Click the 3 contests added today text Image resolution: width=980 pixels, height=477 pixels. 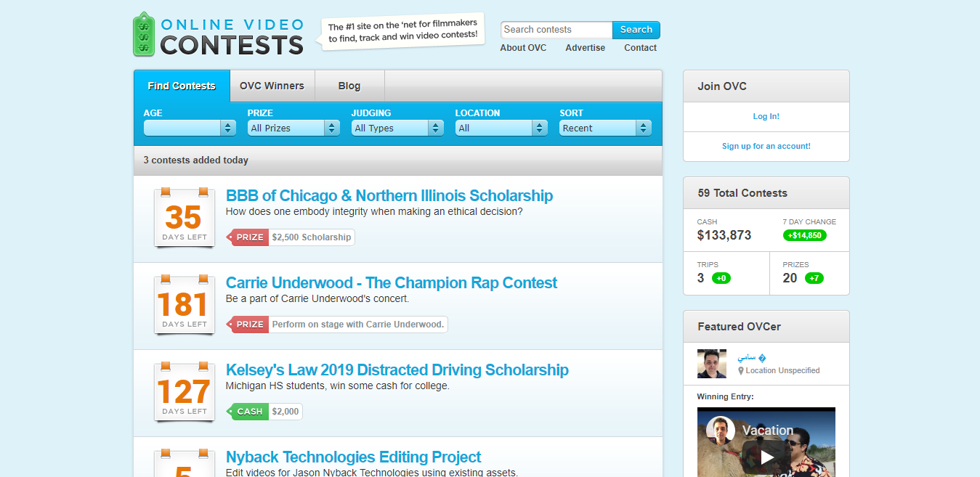pos(196,160)
